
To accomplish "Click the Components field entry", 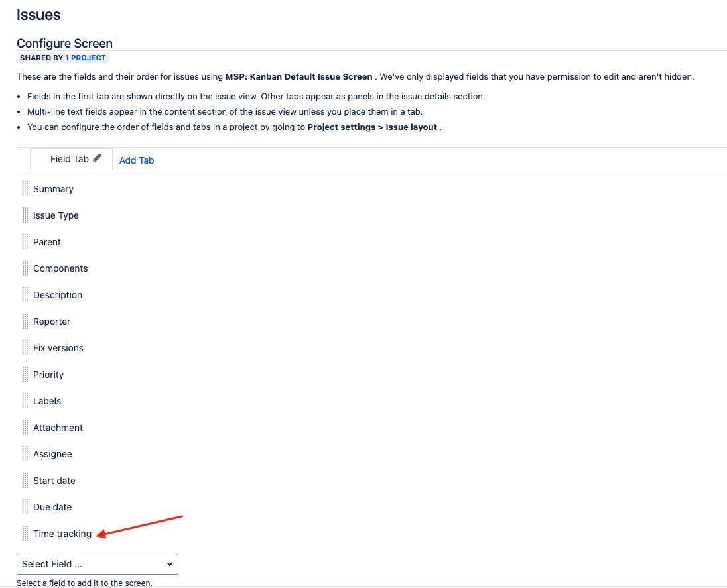I will 60,268.
